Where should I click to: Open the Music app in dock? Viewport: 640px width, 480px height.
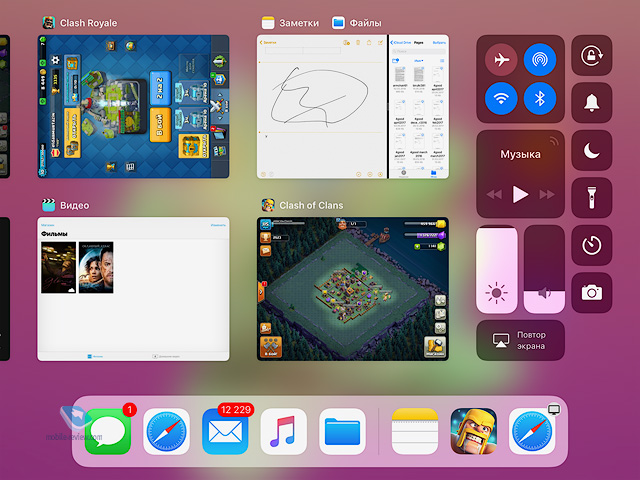pyautogui.click(x=283, y=431)
